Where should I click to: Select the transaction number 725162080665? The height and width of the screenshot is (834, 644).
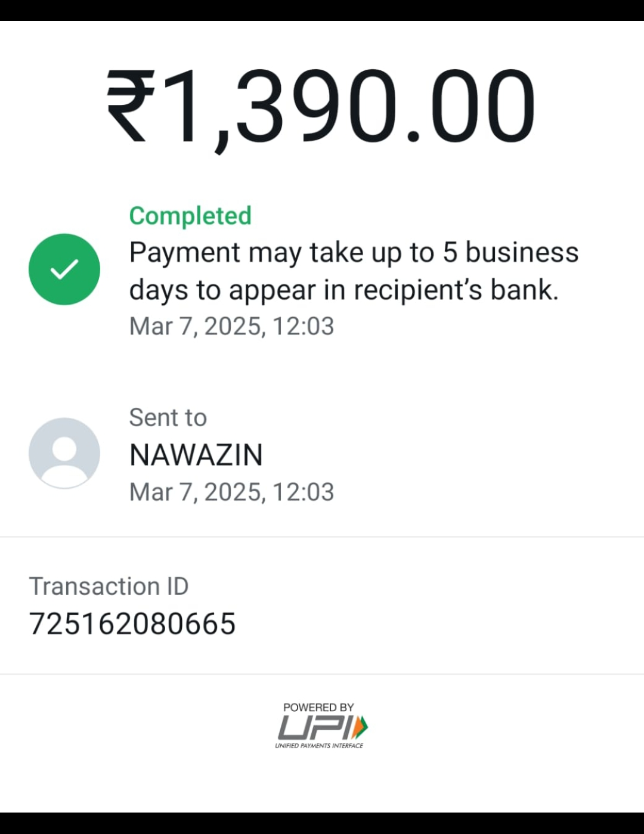(x=132, y=624)
